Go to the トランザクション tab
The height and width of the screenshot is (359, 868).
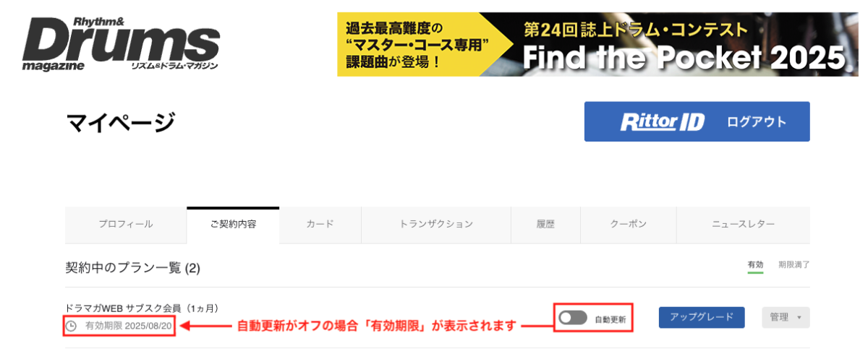click(436, 225)
